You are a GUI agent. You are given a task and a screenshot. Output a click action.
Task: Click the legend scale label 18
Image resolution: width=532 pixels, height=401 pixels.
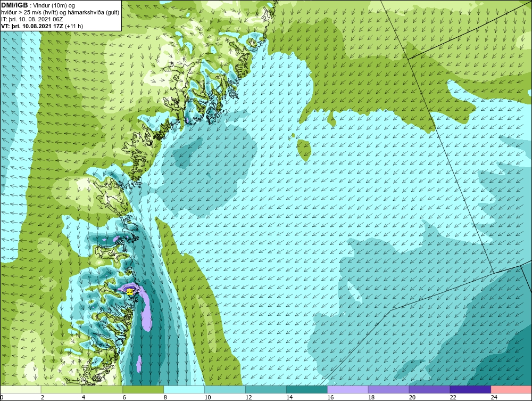pos(371,397)
